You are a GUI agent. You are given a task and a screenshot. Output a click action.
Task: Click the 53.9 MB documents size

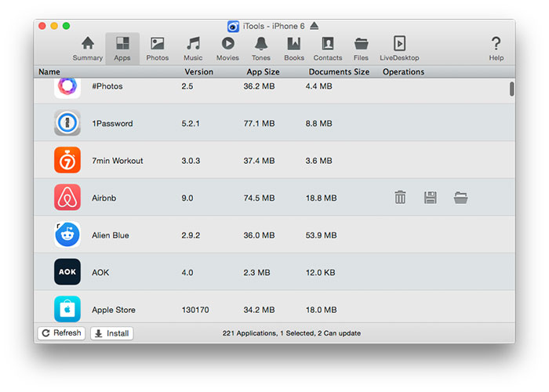click(321, 235)
